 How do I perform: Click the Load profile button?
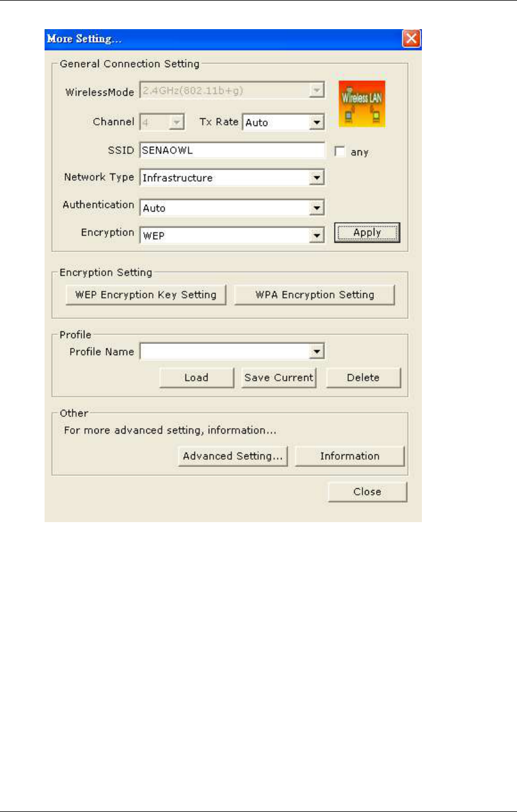pyautogui.click(x=196, y=377)
